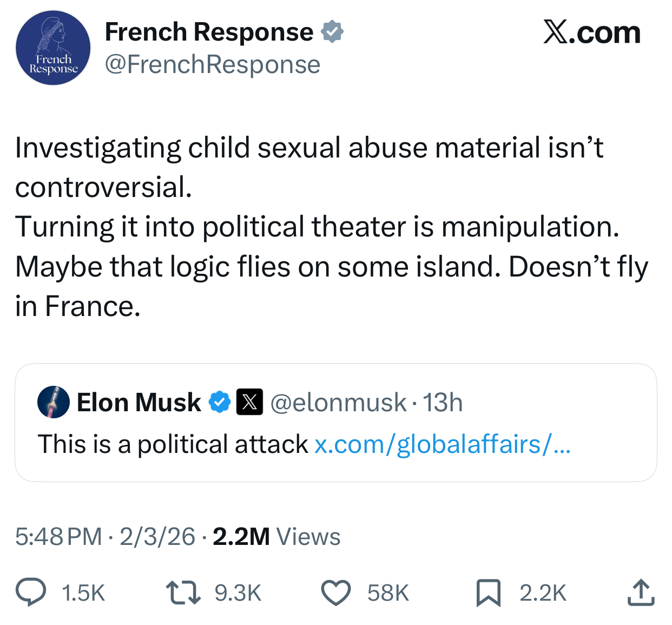The width and height of the screenshot is (672, 625).
Task: Click the Elon Musk name in quote
Action: pyautogui.click(x=139, y=403)
